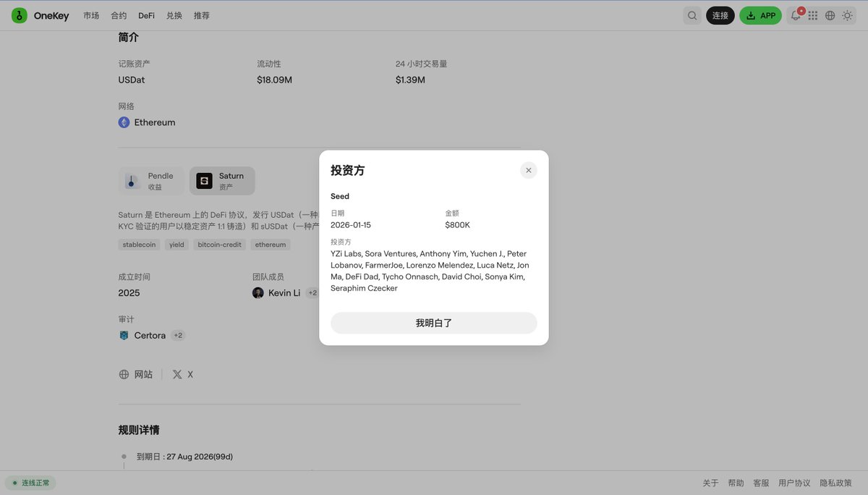Click the 投资方 dialog title
The width and height of the screenshot is (868, 495).
348,171
